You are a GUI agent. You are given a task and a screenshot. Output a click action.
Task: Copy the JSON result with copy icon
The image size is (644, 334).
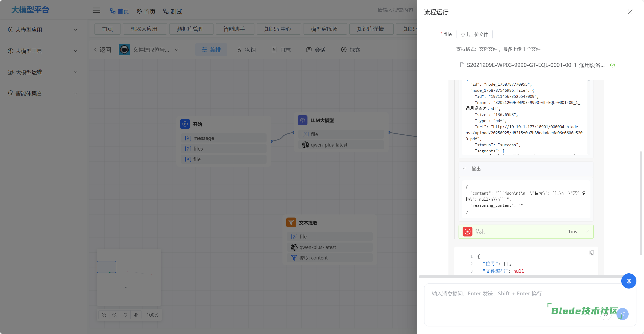tap(592, 252)
